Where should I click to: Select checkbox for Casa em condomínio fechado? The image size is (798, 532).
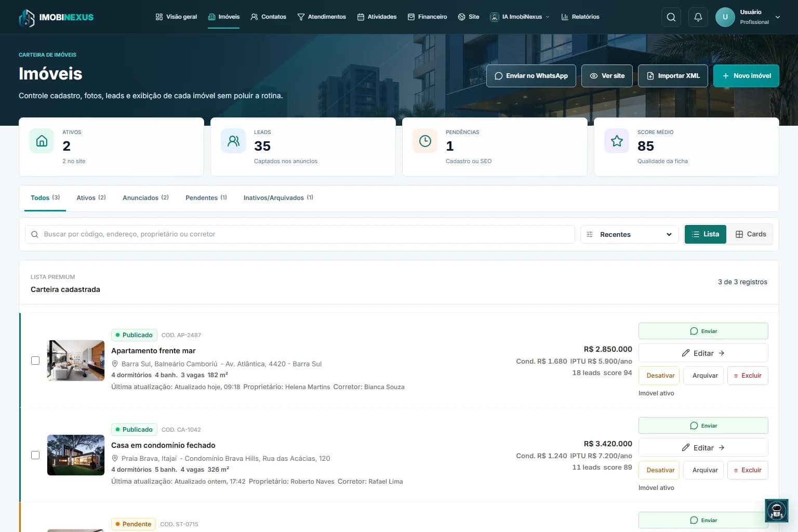pyautogui.click(x=35, y=455)
